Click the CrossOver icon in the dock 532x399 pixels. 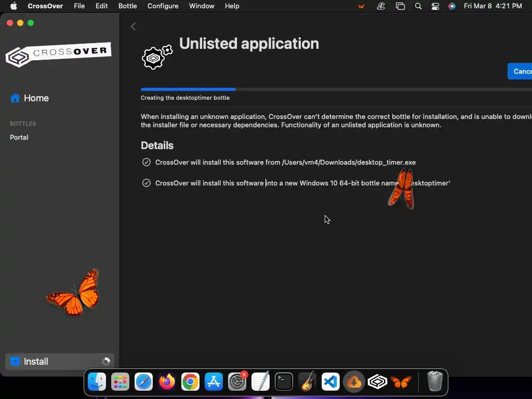click(377, 382)
